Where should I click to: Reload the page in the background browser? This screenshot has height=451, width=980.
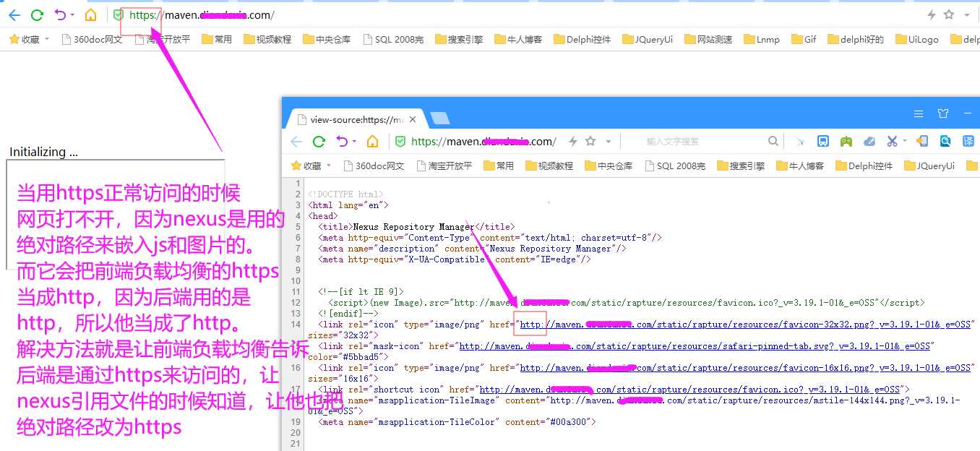click(x=37, y=15)
